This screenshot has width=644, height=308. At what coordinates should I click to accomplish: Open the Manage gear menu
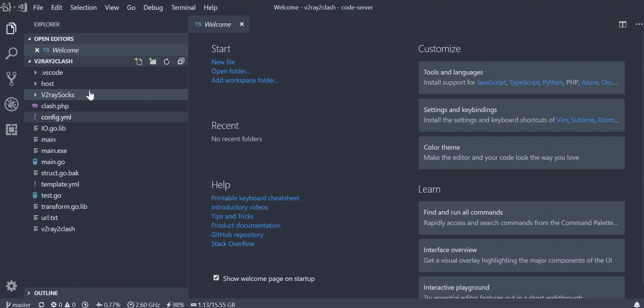point(11,286)
